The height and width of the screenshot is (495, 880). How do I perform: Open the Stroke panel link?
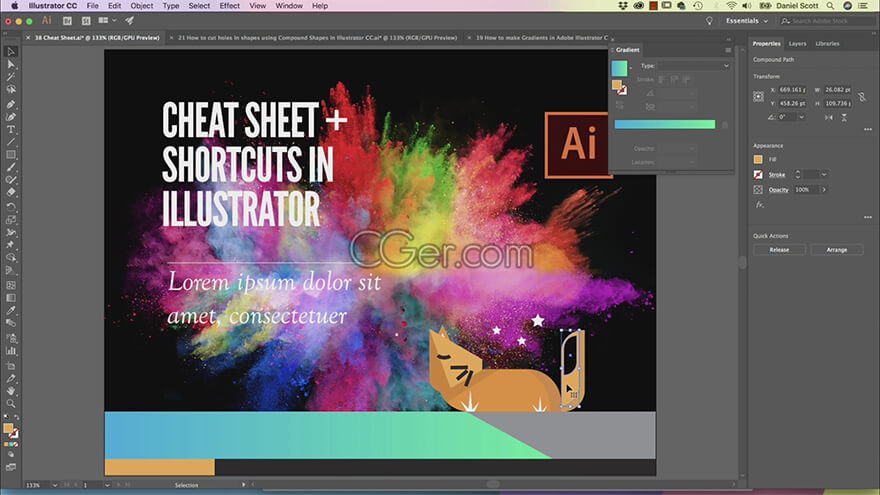coord(777,175)
